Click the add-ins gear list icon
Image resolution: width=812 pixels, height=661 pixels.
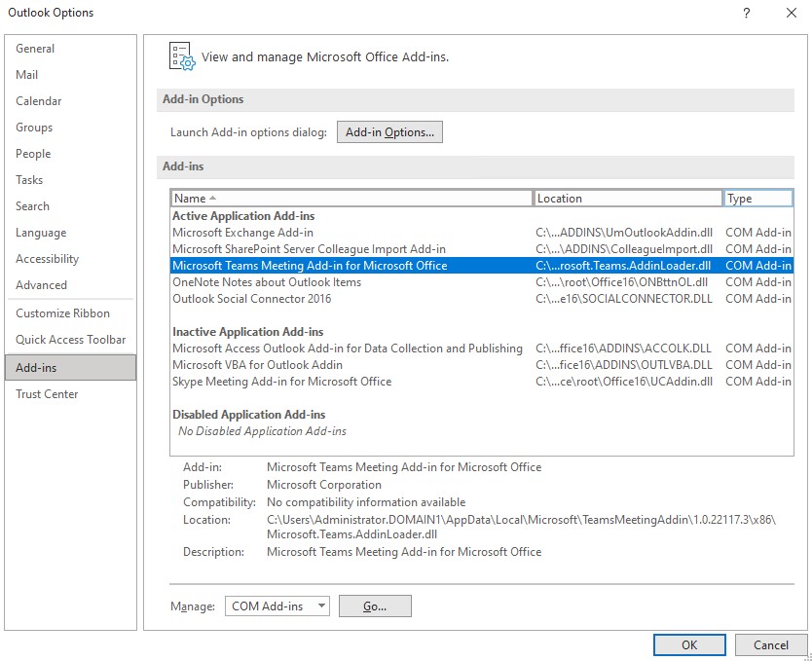[x=182, y=56]
